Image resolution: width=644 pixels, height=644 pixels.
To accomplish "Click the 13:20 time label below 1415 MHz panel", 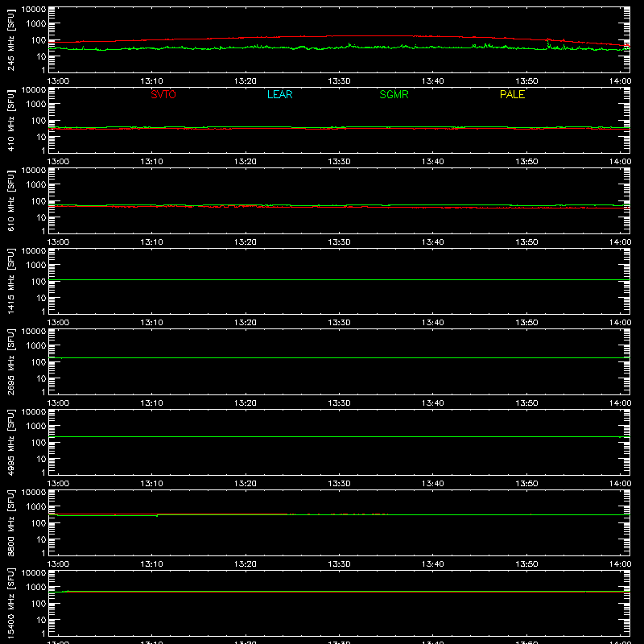I will [246, 323].
